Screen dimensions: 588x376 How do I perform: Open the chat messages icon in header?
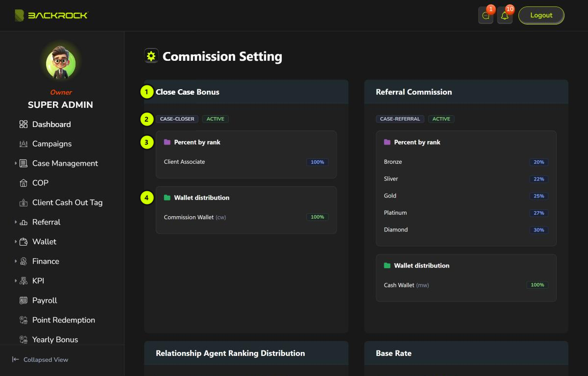tap(486, 16)
